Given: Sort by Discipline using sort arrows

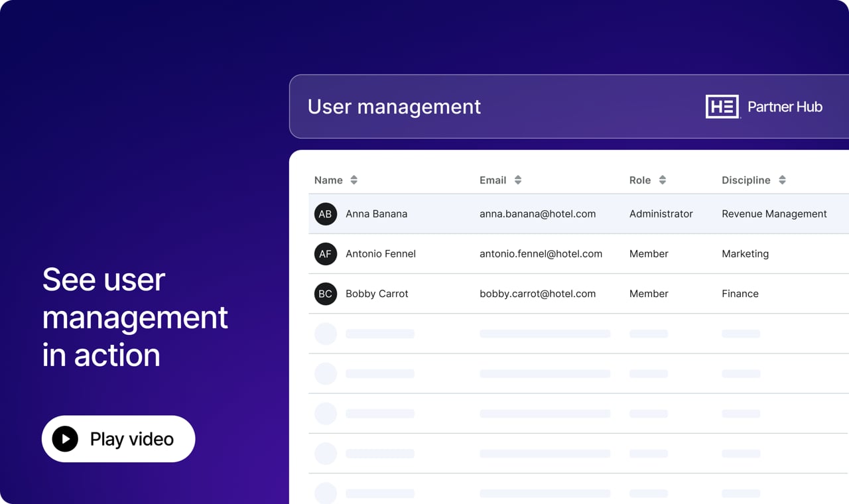Looking at the screenshot, I should pos(783,180).
